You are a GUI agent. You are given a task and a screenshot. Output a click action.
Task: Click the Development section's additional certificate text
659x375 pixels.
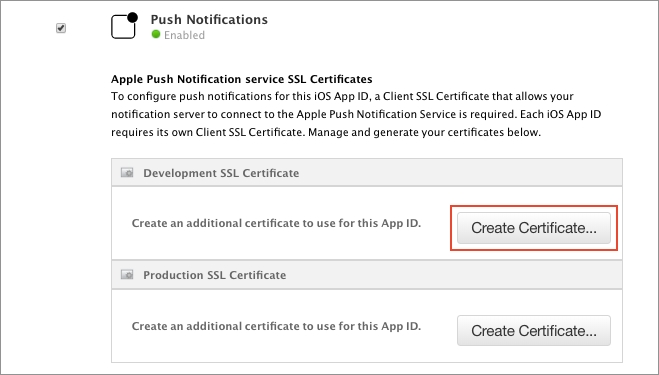coord(276,223)
